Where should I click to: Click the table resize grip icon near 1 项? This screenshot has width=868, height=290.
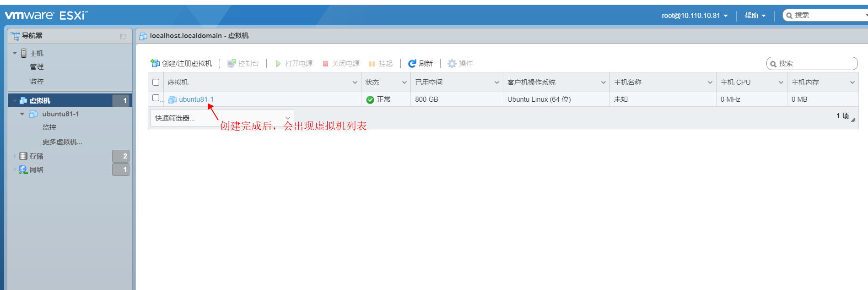853,120
